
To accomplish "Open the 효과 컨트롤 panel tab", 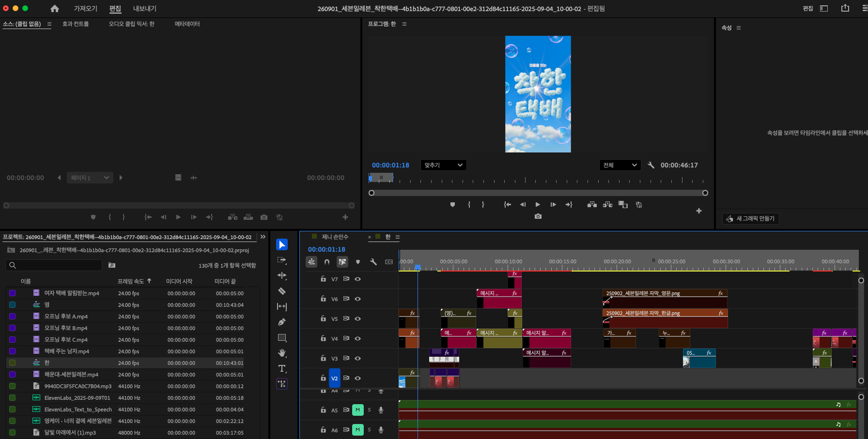I will click(76, 24).
